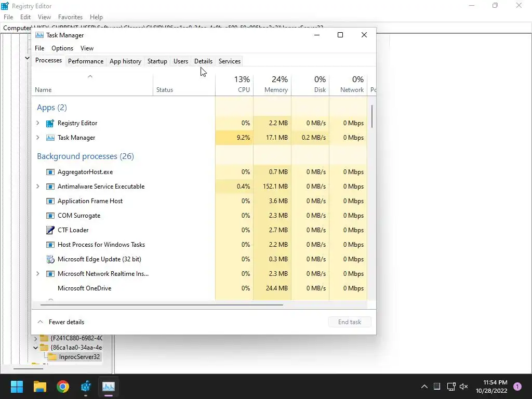Click the InprocServer32 folder icon in registry tree
Viewport: 532px width, 399px height.
52,357
